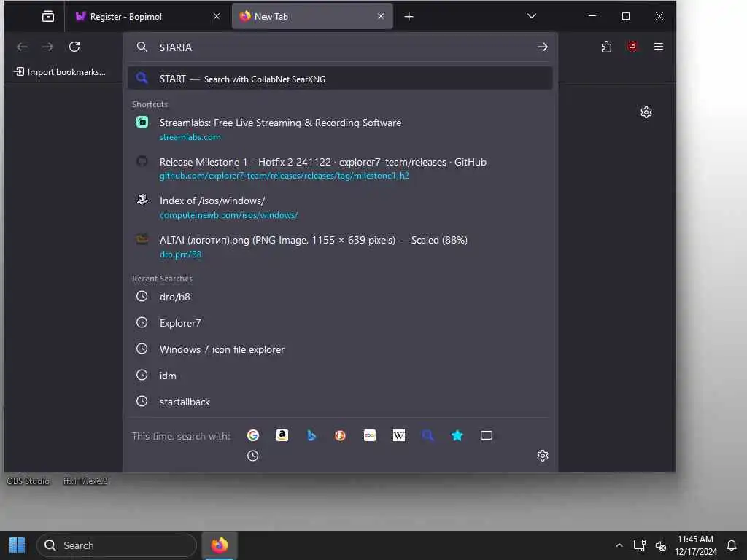Click streamlabs.com link
This screenshot has height=560, width=747.
pos(190,137)
